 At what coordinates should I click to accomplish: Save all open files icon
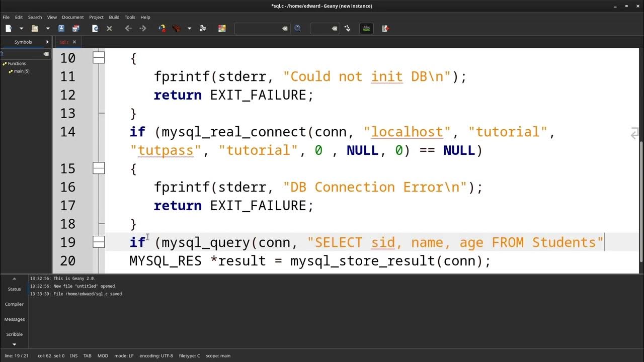76,29
